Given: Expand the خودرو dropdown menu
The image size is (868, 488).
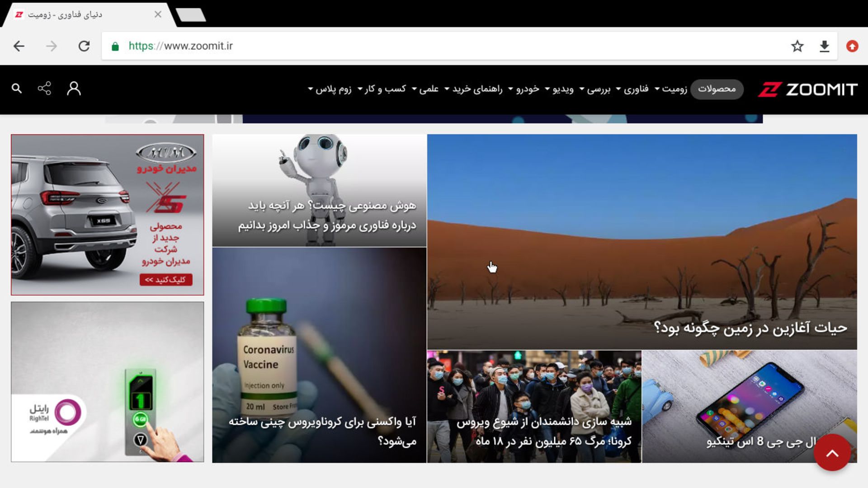Looking at the screenshot, I should 528,89.
